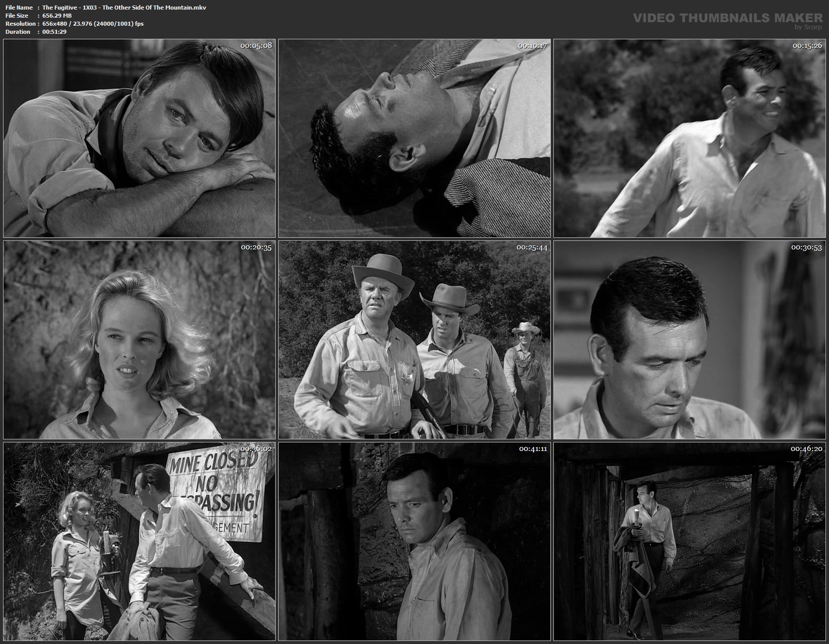Screen dimensions: 829x644
Task: Click the File Name label
Action: click(x=19, y=8)
